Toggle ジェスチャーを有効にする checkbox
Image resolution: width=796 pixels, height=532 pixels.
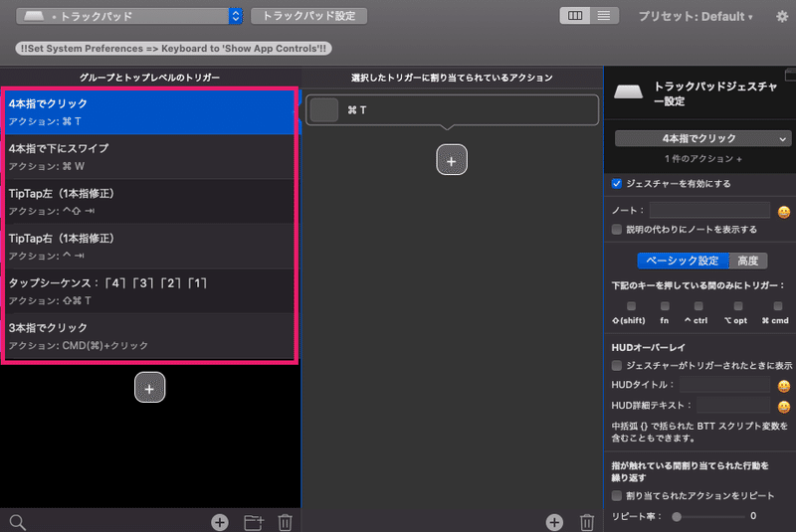[x=616, y=184]
